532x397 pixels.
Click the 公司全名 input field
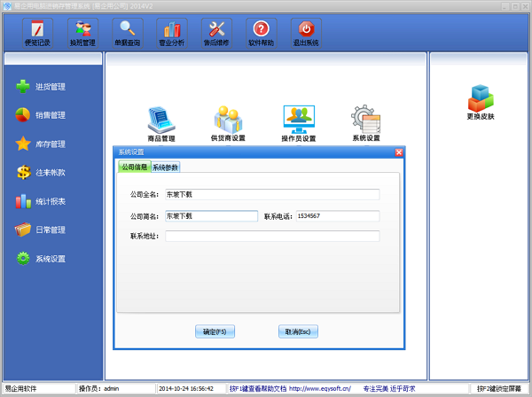[x=272, y=195]
